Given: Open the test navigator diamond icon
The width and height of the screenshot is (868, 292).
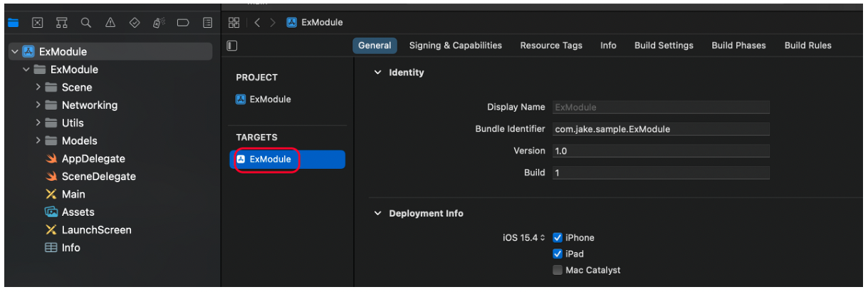Looking at the screenshot, I should coord(135,23).
